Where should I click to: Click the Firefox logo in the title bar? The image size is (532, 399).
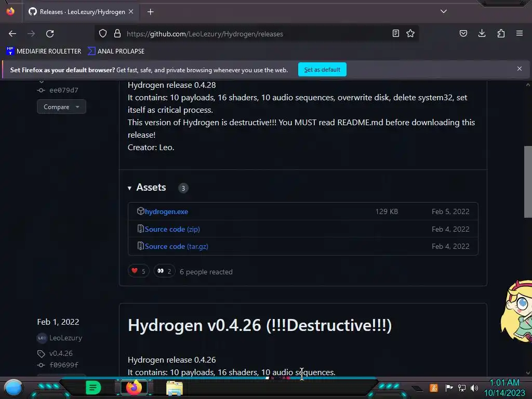(x=10, y=11)
